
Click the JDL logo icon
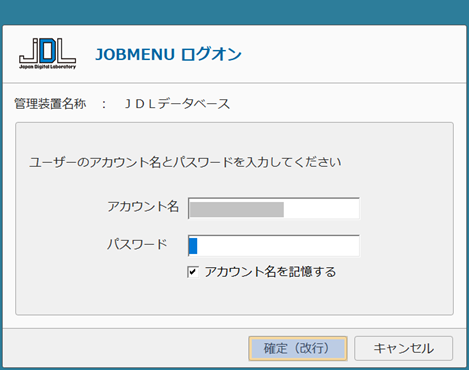coord(47,53)
